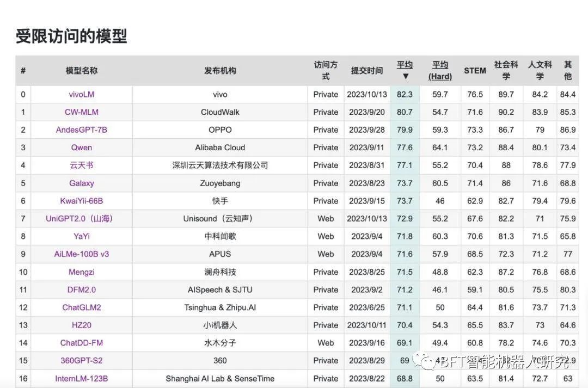
Task: Select the 82.3 average score of vivoLM
Action: (x=405, y=95)
